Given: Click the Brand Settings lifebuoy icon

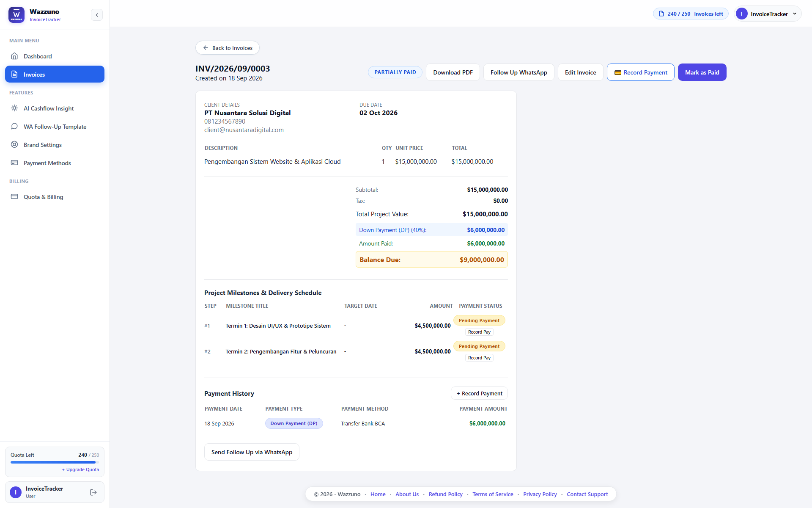Looking at the screenshot, I should [14, 145].
